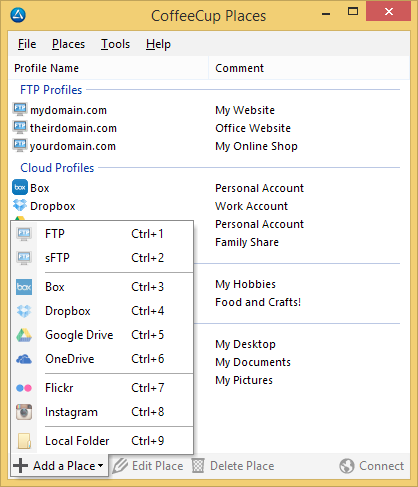
Task: Click the Flickr dots icon
Action: tap(24, 388)
